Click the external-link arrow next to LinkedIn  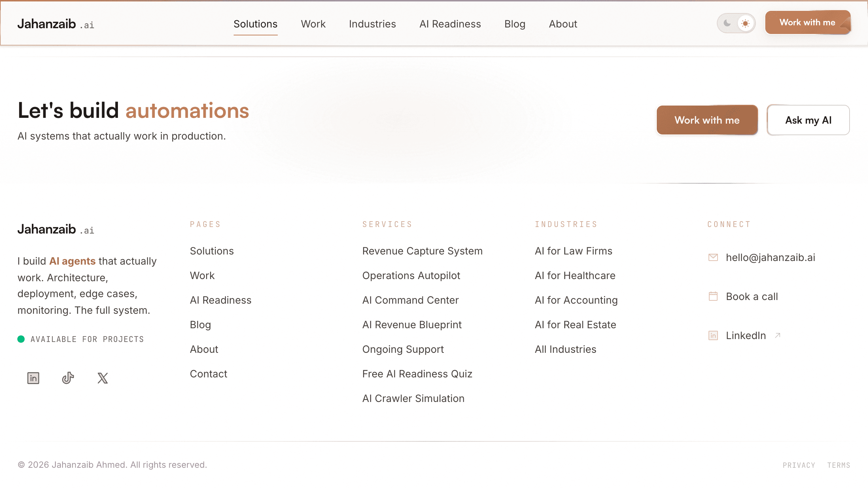(778, 335)
